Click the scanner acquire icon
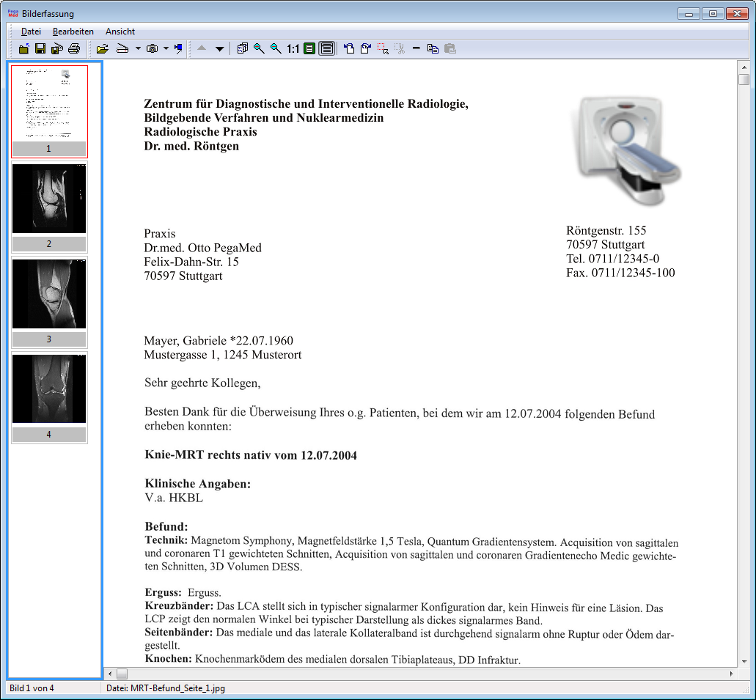756x700 pixels. [122, 49]
